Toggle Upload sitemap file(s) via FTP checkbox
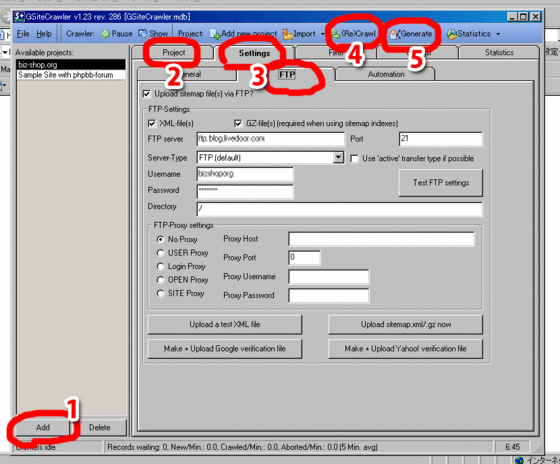 [x=146, y=94]
